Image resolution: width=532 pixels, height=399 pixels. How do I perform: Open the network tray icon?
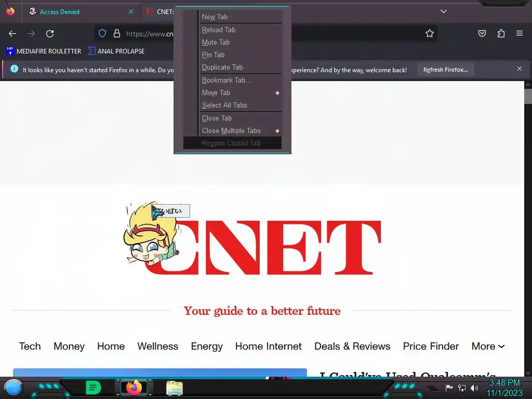click(x=462, y=388)
